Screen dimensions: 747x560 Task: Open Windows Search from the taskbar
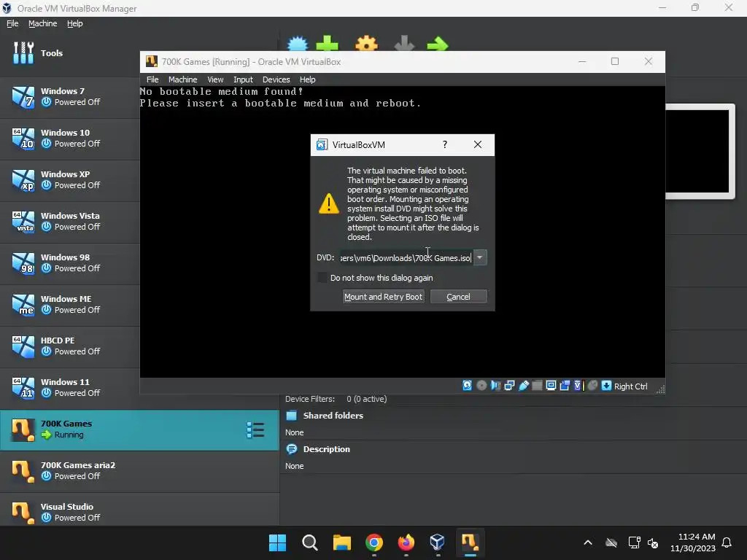point(309,542)
